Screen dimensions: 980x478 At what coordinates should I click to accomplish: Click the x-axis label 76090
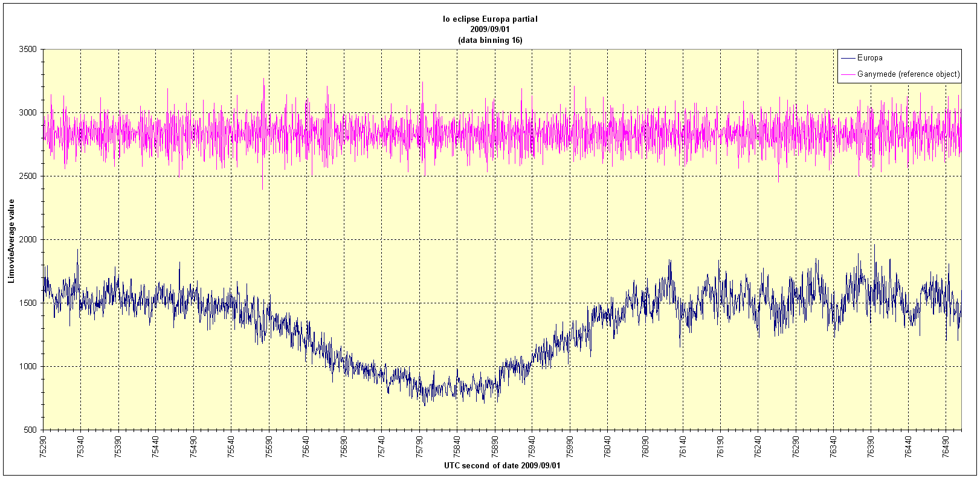click(x=645, y=446)
